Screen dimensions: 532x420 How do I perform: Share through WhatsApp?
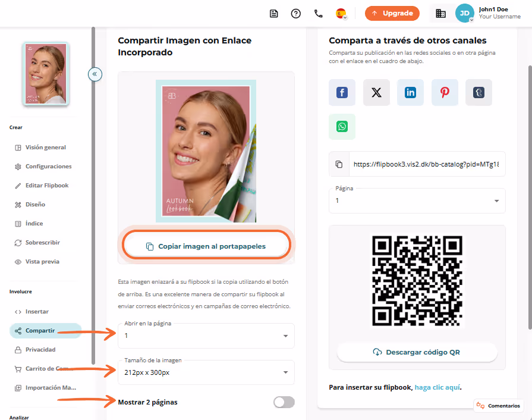point(342,127)
